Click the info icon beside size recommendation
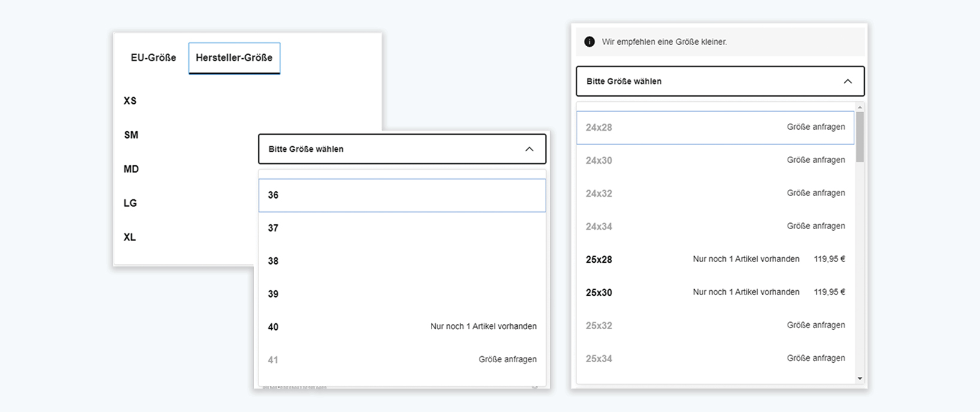Viewport: 980px width, 412px height. coord(589,42)
